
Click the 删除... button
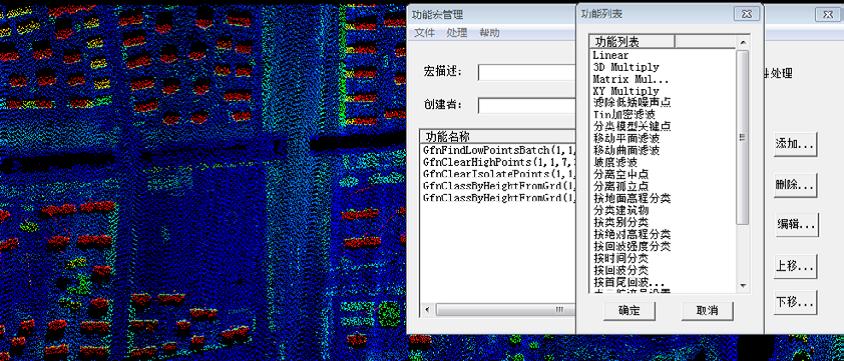(795, 185)
